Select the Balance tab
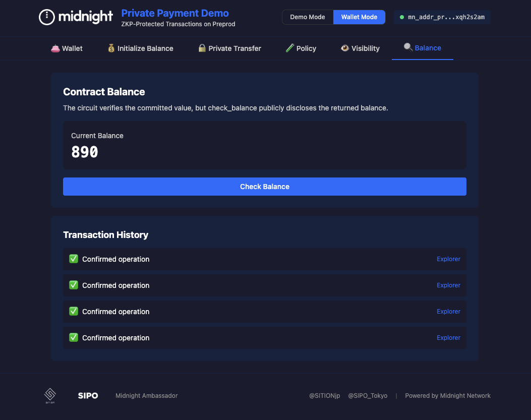Image resolution: width=531 pixels, height=420 pixels. (422, 48)
